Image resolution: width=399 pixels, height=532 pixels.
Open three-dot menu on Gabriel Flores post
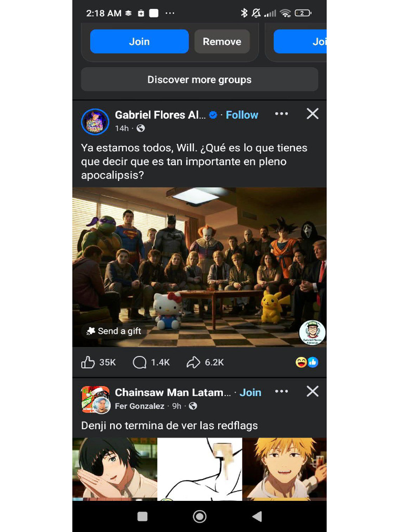pos(281,114)
